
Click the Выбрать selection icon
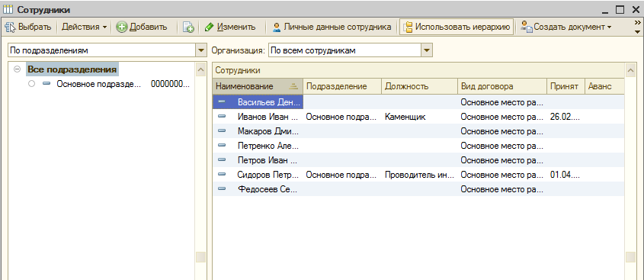(x=10, y=27)
